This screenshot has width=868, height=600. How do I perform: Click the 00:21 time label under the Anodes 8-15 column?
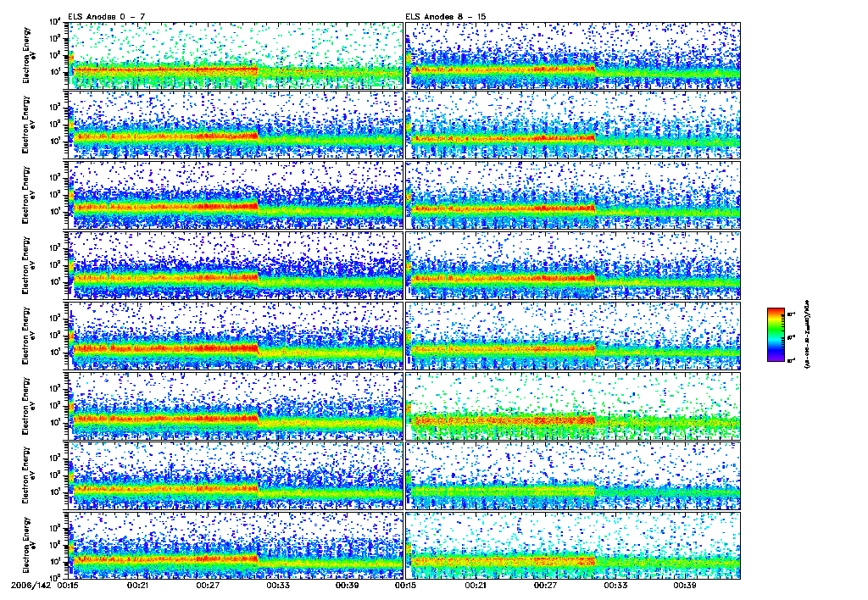pyautogui.click(x=476, y=585)
